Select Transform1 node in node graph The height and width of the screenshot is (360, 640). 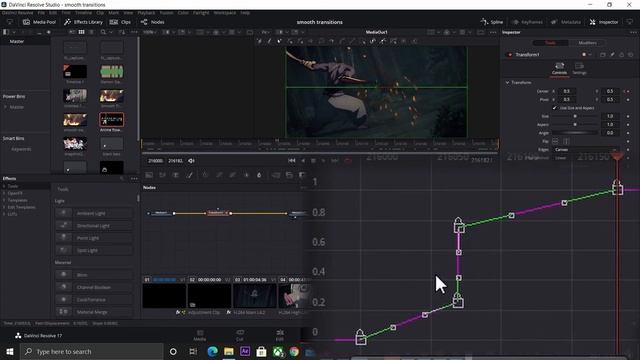[x=217, y=213]
